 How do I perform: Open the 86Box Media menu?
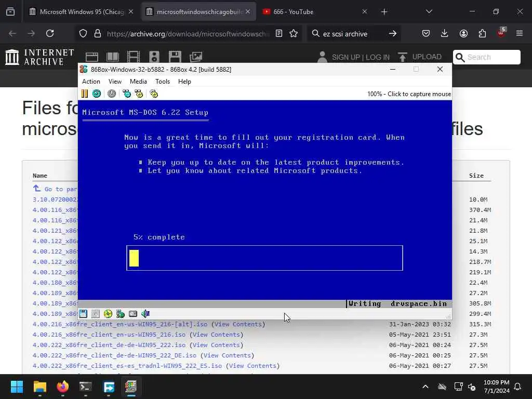(138, 82)
